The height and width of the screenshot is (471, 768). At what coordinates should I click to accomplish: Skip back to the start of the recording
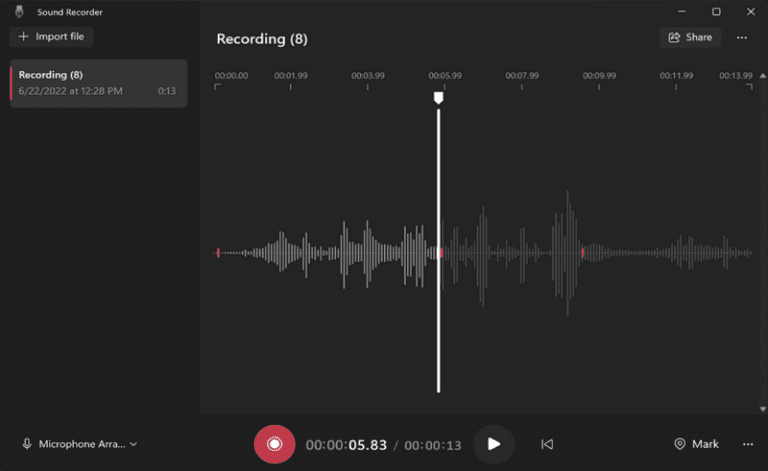click(547, 444)
